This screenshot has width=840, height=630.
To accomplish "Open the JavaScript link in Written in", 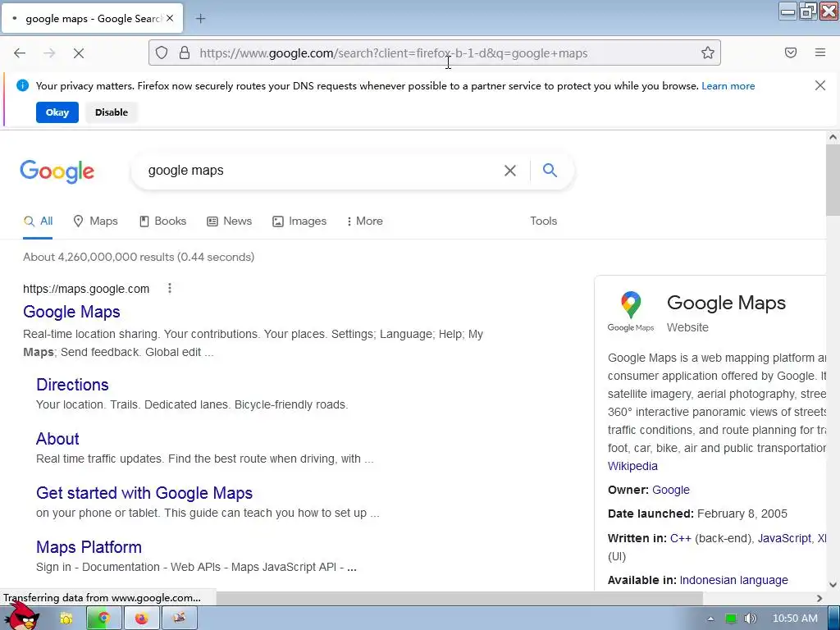I will tap(784, 538).
